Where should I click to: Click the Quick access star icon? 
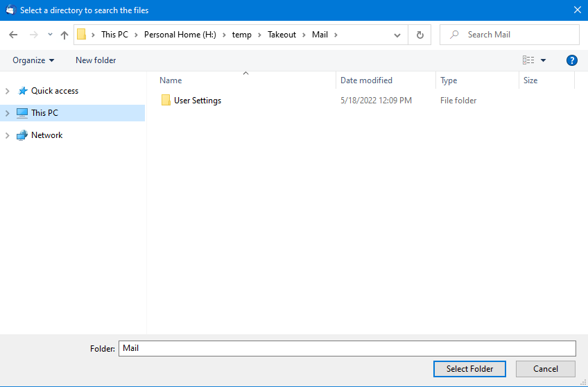pyautogui.click(x=22, y=91)
